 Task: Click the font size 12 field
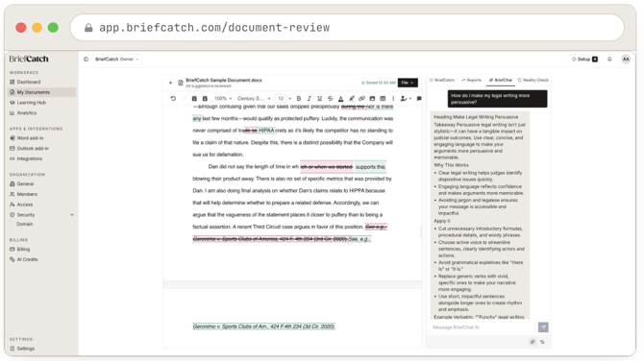281,99
